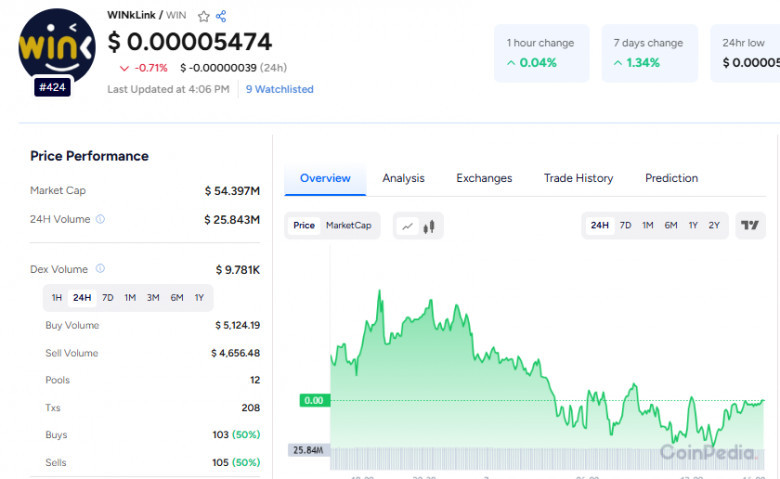Select 3M Dex Volume period
Image resolution: width=780 pixels, height=479 pixels.
(x=153, y=297)
